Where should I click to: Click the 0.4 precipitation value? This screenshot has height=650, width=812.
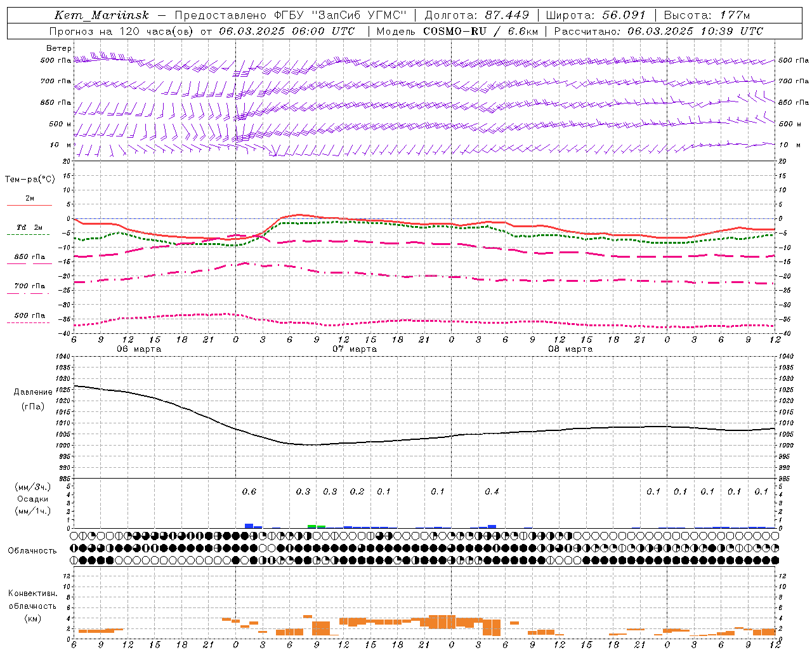pos(492,492)
